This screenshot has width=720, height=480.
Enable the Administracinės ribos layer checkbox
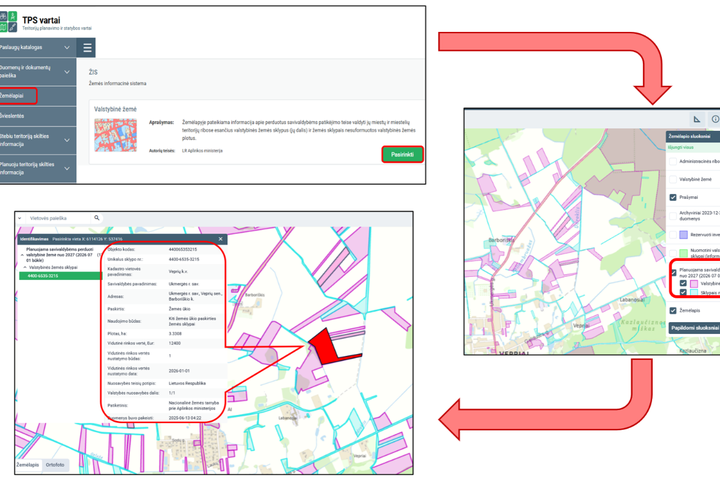coord(673,161)
